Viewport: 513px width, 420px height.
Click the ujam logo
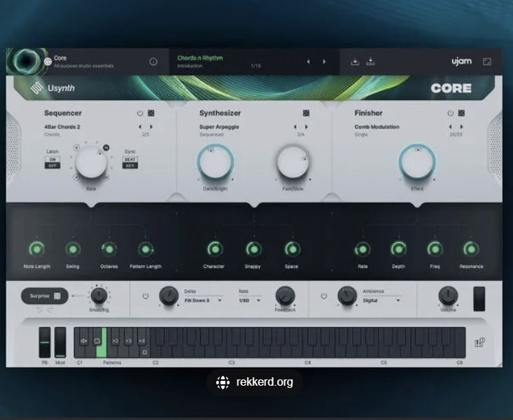(x=462, y=62)
